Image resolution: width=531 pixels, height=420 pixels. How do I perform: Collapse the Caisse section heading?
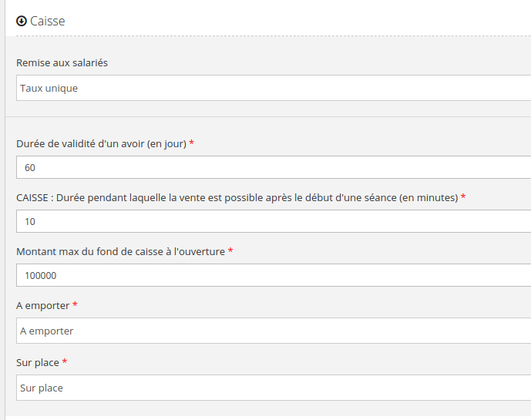[48, 22]
